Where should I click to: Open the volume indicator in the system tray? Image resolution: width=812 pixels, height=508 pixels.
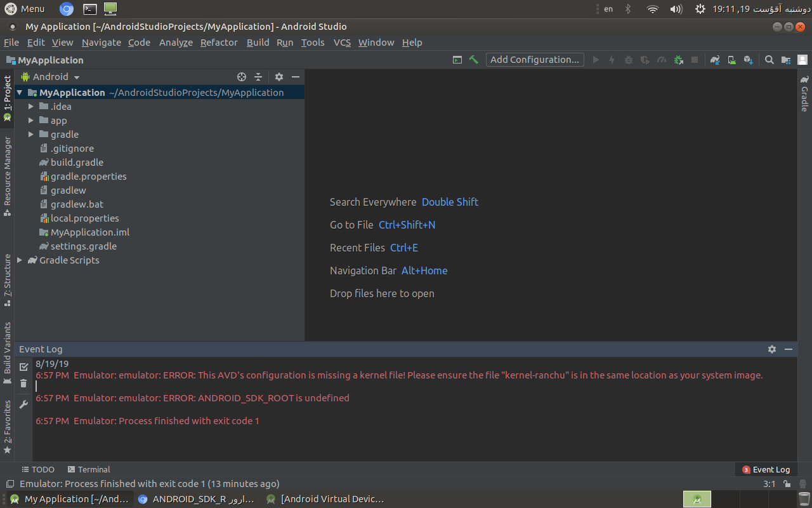(x=676, y=9)
